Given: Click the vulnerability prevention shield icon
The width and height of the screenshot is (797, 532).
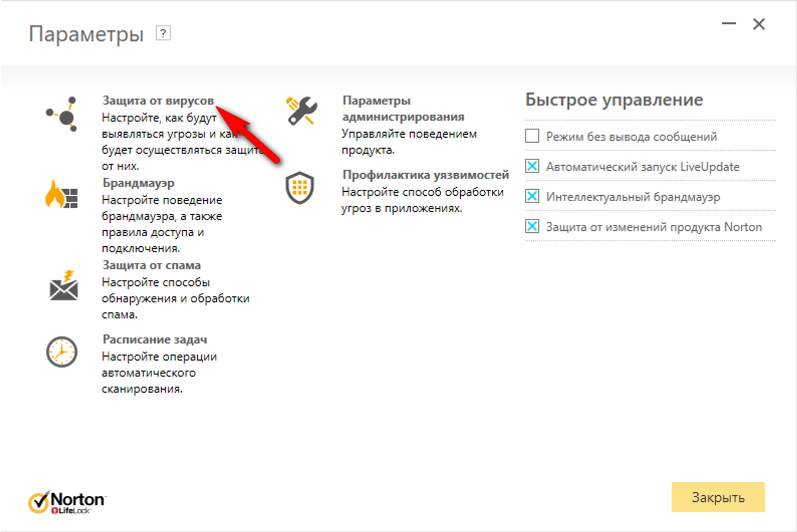Looking at the screenshot, I should tap(300, 187).
